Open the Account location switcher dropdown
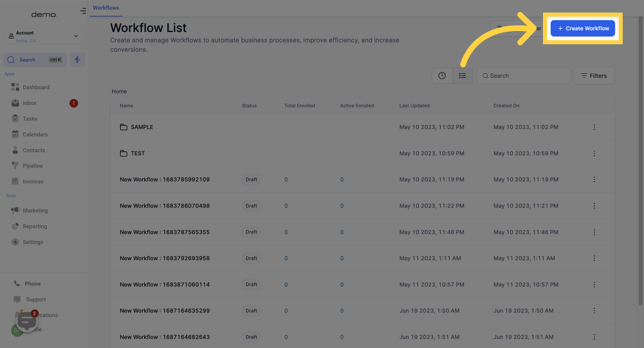Screen dimensions: 644x348 pos(44,36)
